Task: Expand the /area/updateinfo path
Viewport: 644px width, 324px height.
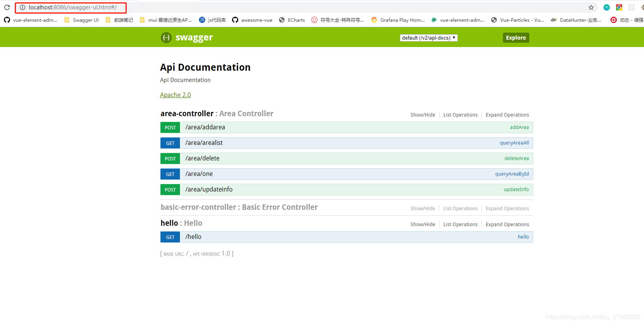Action: click(209, 190)
